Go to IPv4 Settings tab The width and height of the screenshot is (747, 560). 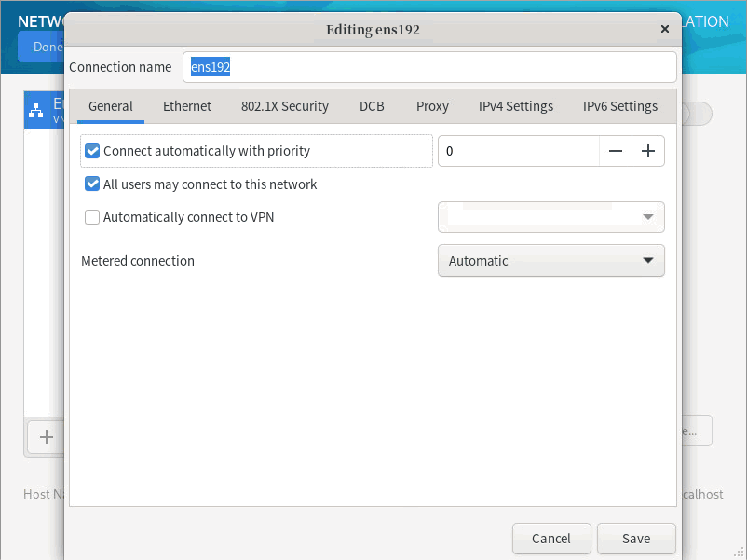(x=515, y=106)
